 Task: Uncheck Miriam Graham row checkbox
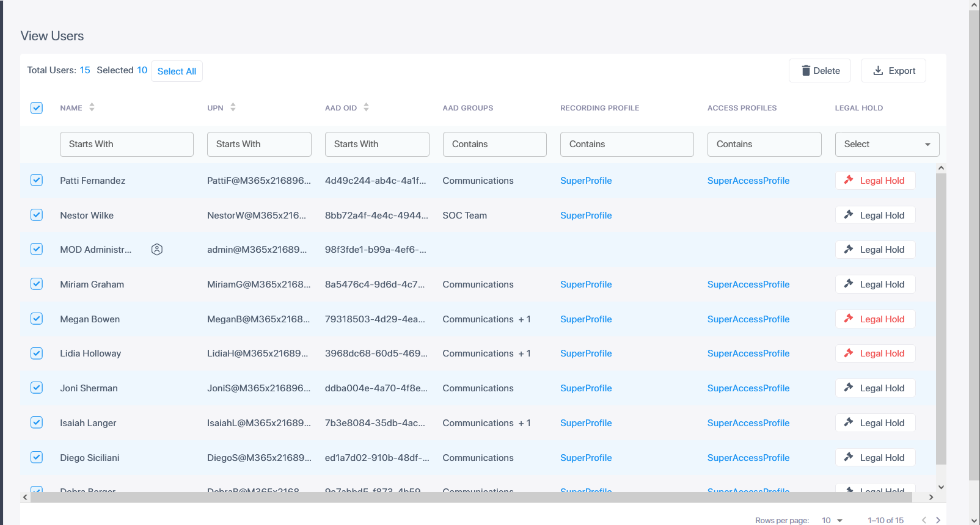[37, 284]
